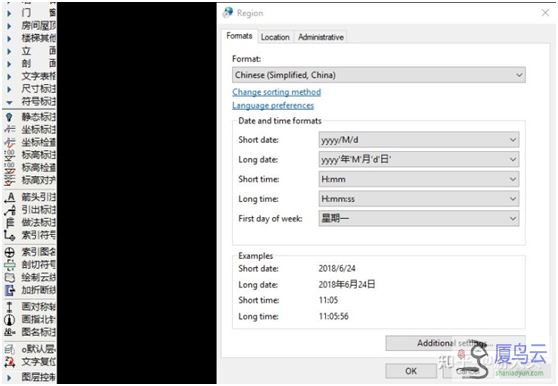Pick the 绘制云线 revision cloud icon

click(10, 277)
